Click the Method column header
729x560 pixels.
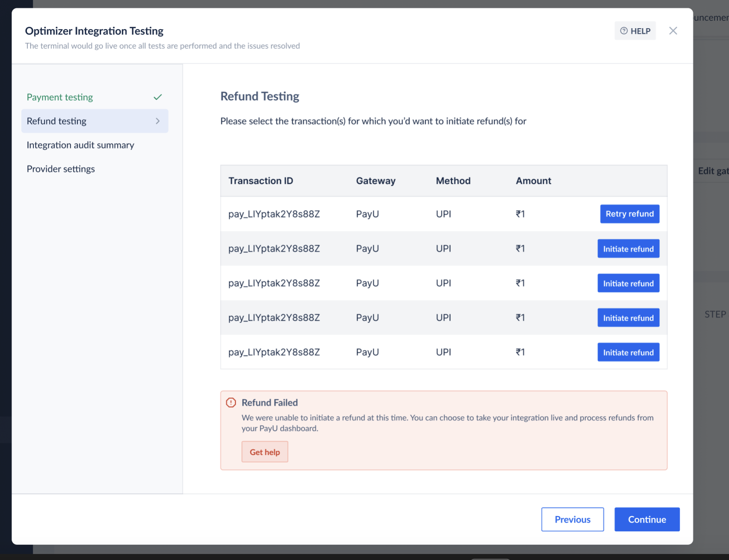click(x=453, y=181)
